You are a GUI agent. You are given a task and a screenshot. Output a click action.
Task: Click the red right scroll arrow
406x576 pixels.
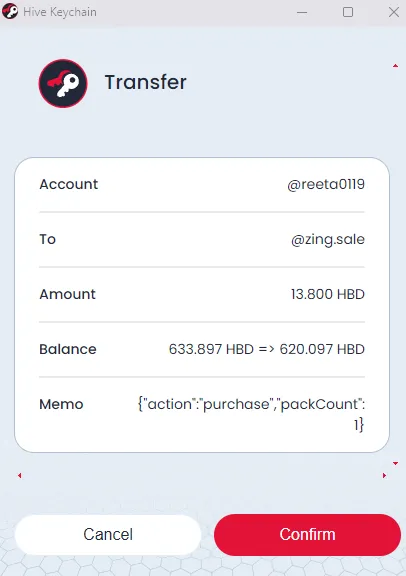[384, 475]
